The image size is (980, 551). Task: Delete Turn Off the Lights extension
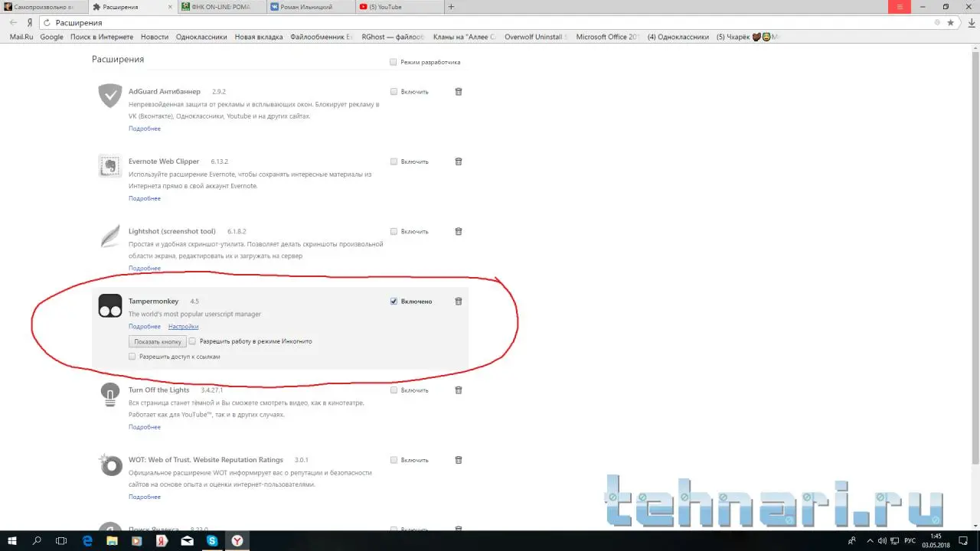pyautogui.click(x=459, y=390)
